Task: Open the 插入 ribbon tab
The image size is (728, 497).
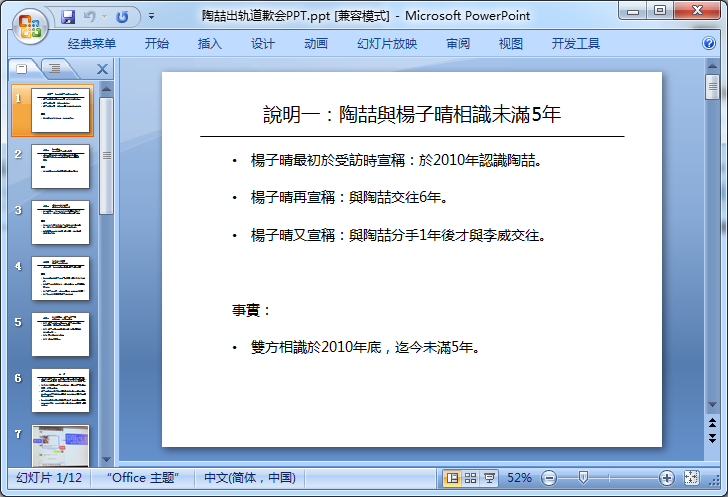Action: click(210, 44)
